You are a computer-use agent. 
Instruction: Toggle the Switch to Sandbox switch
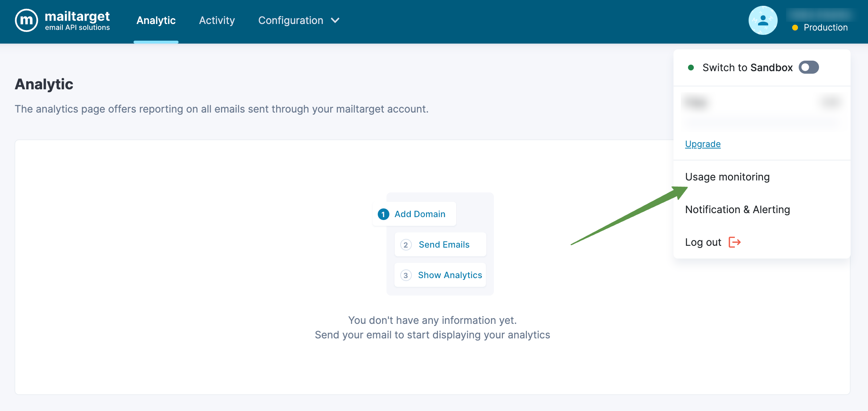(x=808, y=68)
